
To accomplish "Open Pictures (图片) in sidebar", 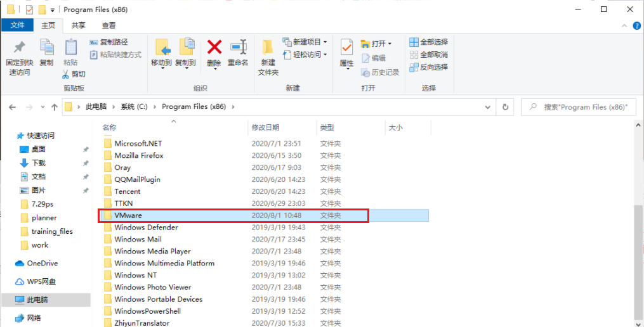I will (x=33, y=190).
